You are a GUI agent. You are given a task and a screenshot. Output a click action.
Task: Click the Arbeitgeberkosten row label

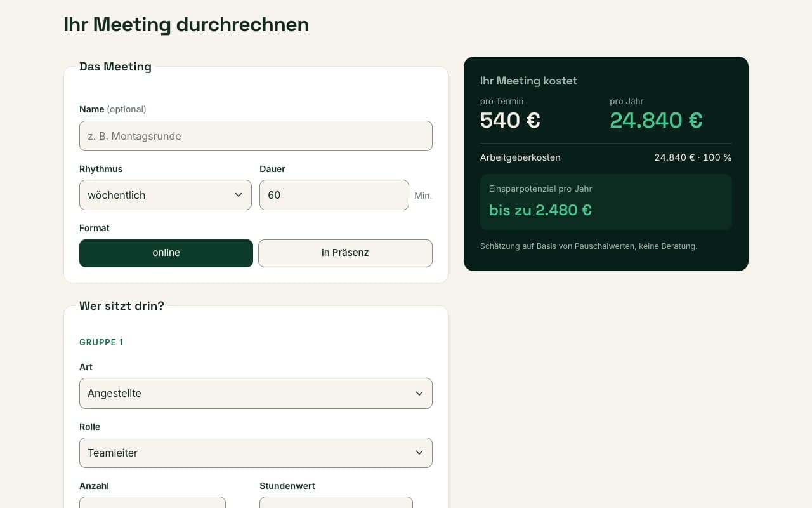520,157
